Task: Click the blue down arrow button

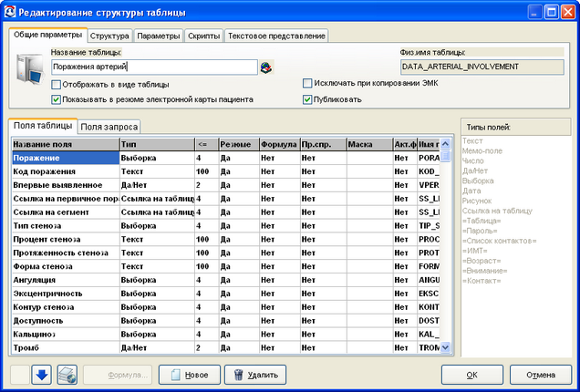Action: [41, 375]
